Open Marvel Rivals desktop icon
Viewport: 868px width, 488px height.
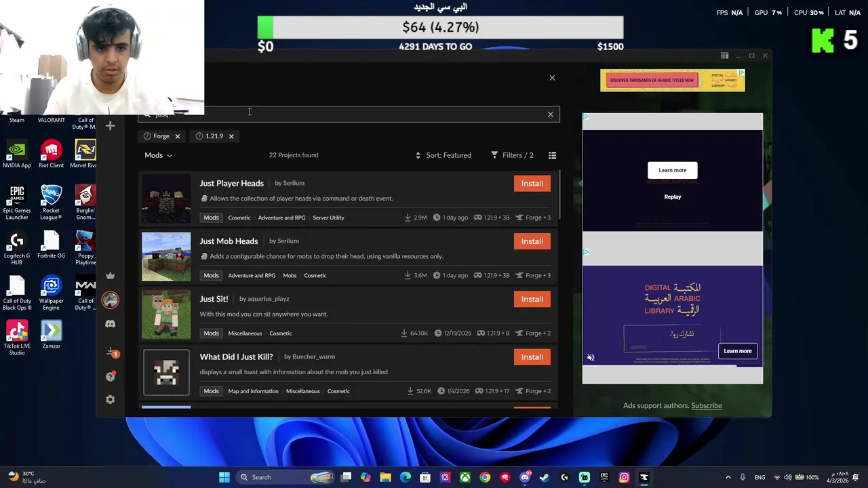(x=85, y=154)
